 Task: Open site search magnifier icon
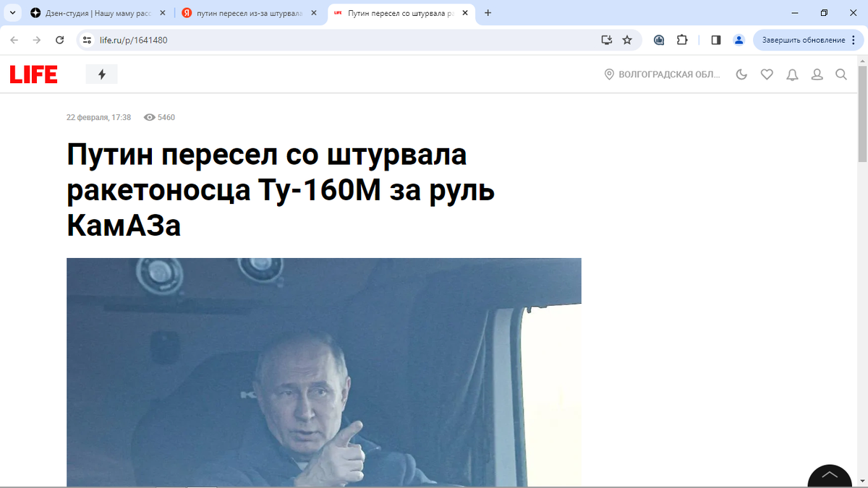tap(841, 74)
